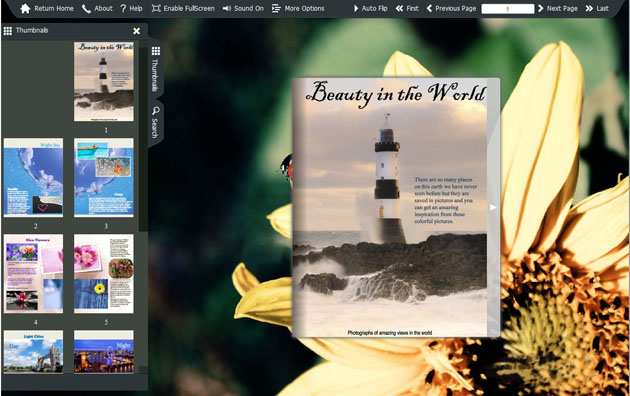The width and height of the screenshot is (630, 396).
Task: Select the vertical Thumbnails side tab
Action: click(x=155, y=69)
